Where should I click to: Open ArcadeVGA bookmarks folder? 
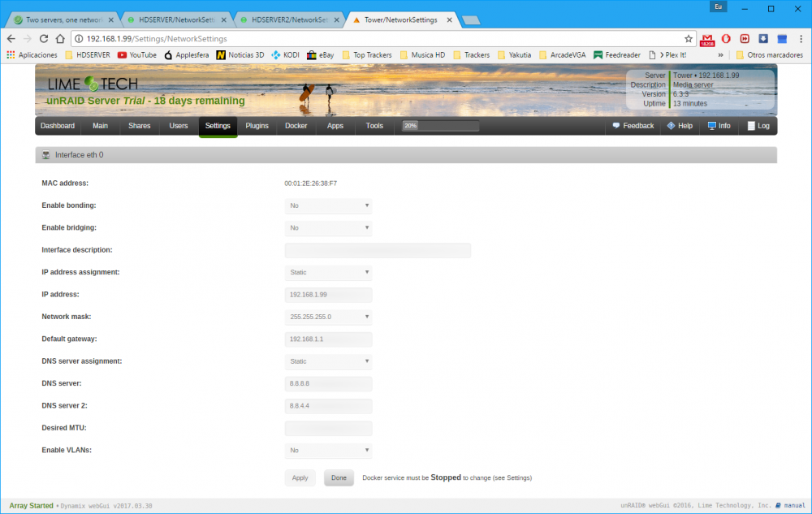click(x=563, y=55)
